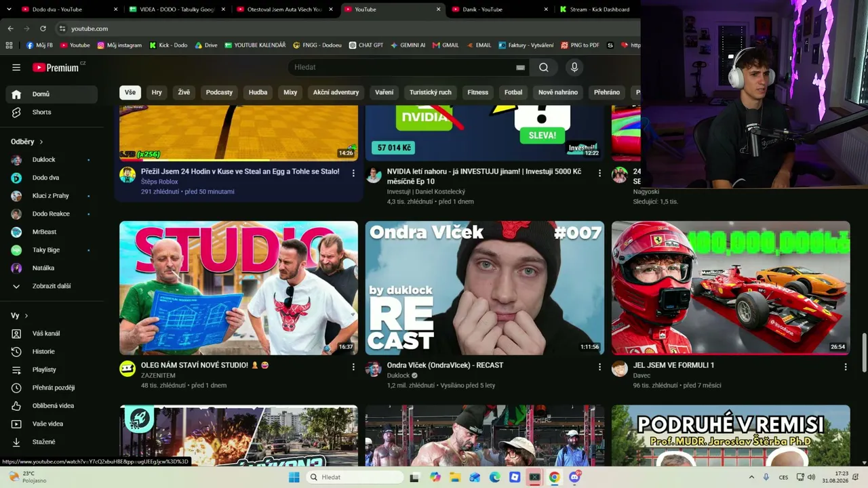Expand the Vy section
The height and width of the screenshot is (488, 868).
[20, 316]
